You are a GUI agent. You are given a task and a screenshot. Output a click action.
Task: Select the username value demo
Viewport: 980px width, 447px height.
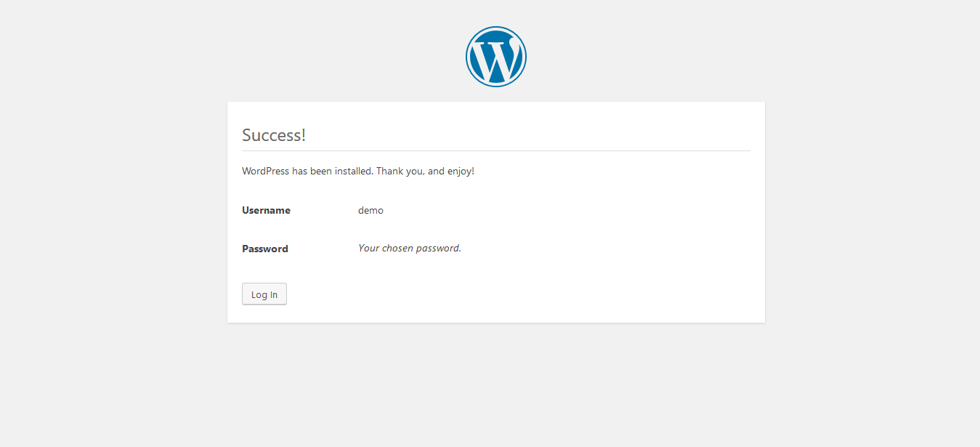[370, 210]
